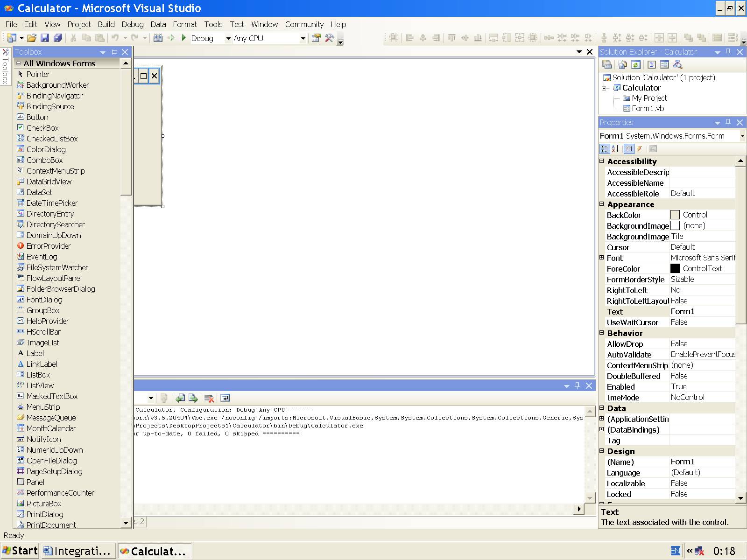
Task: Go to previous message in Output toolbar
Action: (180, 398)
